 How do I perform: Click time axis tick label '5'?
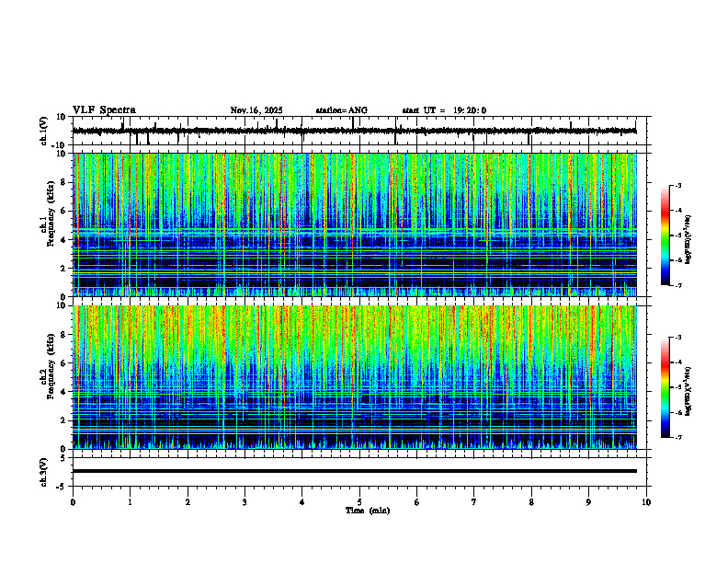(x=359, y=502)
